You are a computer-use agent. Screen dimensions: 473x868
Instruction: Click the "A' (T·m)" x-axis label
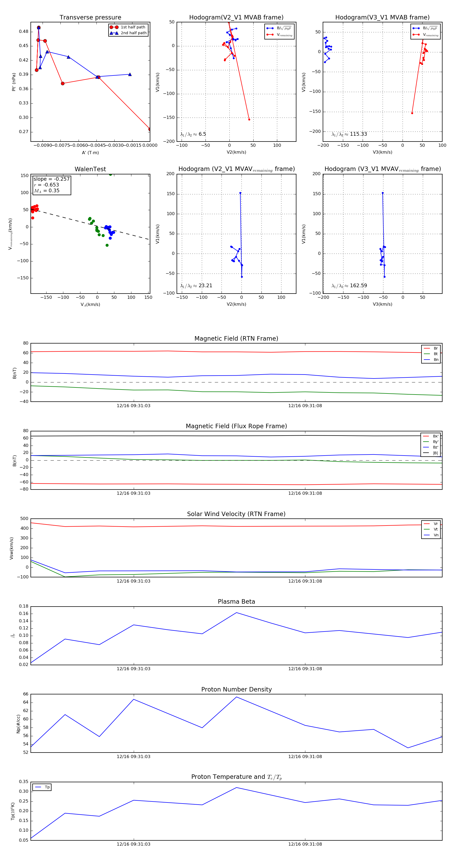tap(90, 153)
